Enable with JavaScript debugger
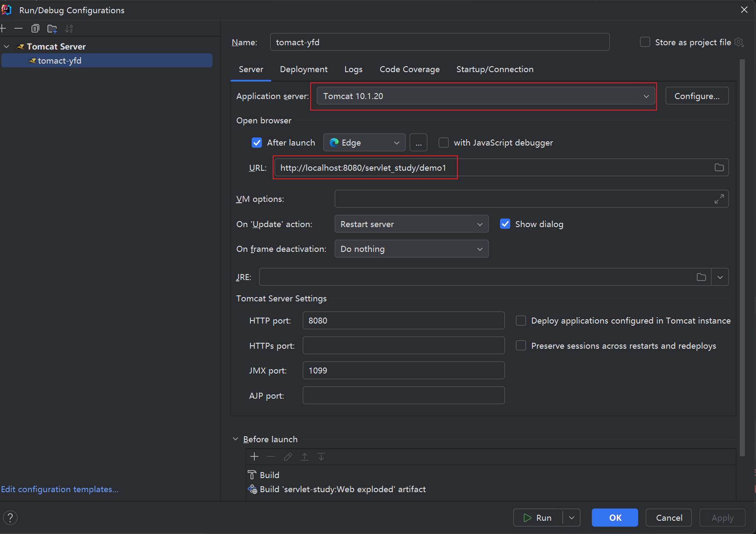 pyautogui.click(x=444, y=143)
